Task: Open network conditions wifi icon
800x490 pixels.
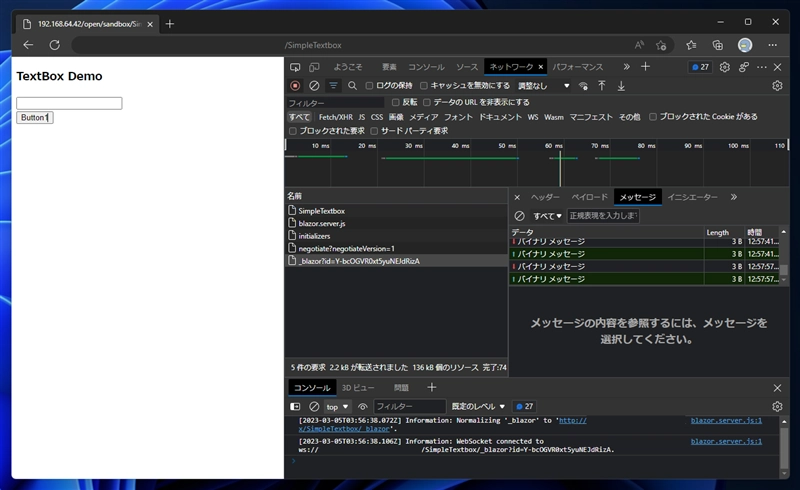Action: (x=583, y=86)
